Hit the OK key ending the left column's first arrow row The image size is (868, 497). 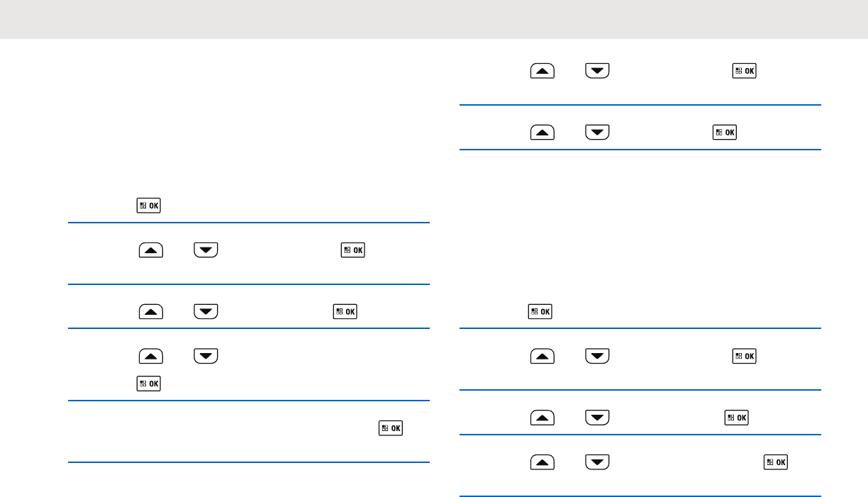click(352, 250)
